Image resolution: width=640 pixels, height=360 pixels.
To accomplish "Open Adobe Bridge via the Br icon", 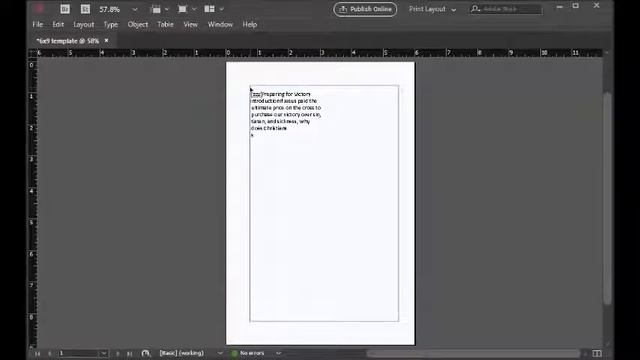I will (x=65, y=9).
